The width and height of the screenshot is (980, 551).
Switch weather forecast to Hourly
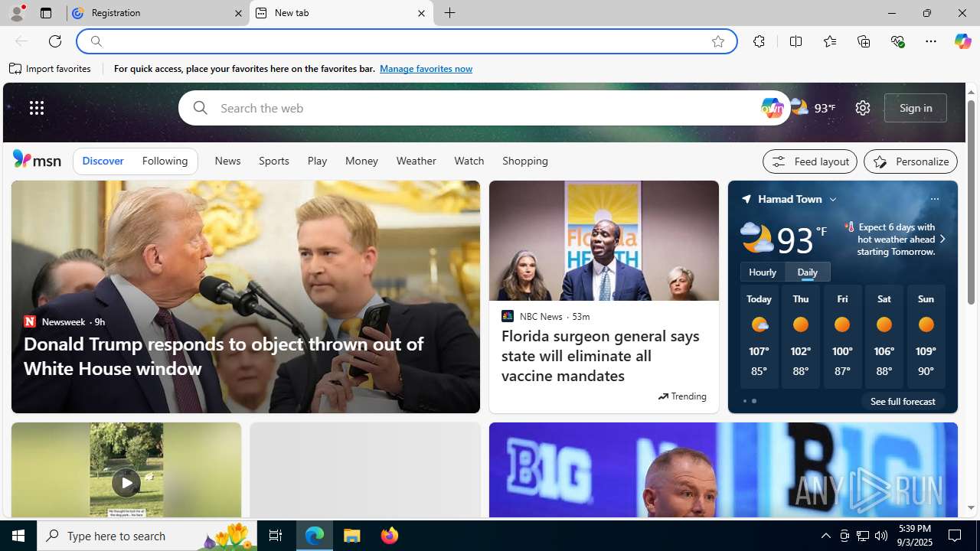(763, 272)
